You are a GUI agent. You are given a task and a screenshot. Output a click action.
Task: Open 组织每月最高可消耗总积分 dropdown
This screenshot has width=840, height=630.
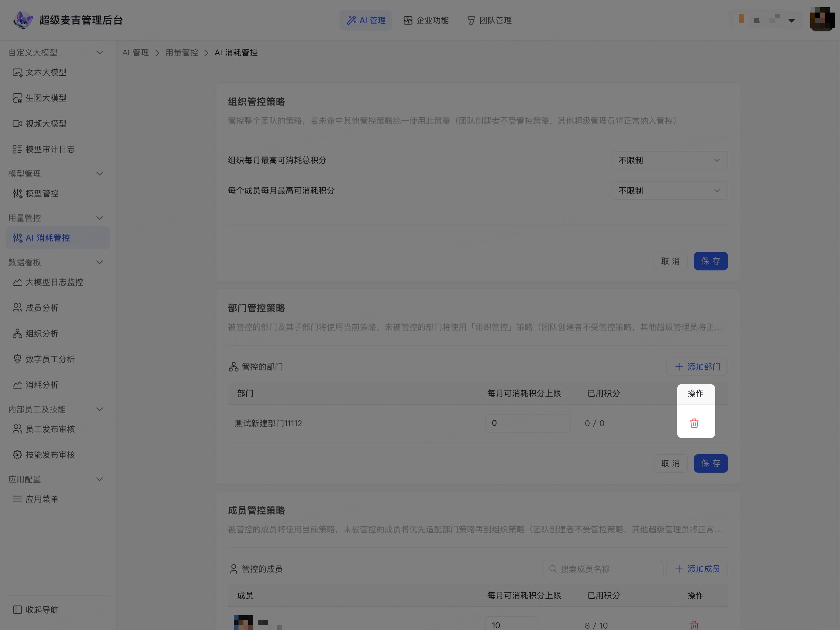tap(669, 160)
